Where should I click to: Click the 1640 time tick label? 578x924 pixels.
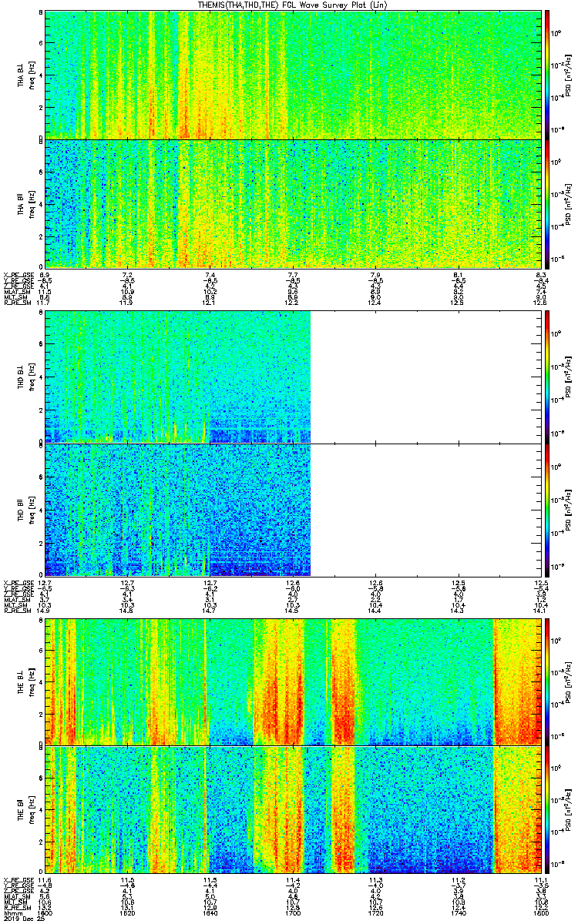point(210,912)
